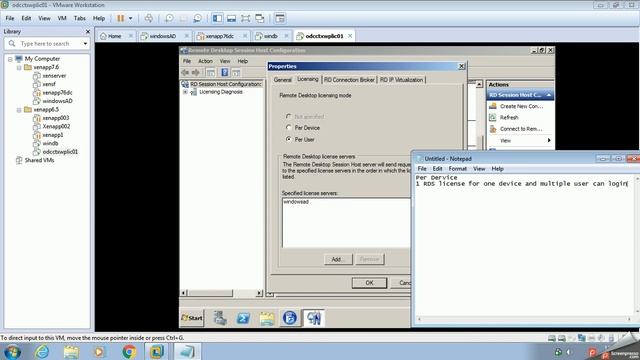Open the VM menu
This screenshot has width=640, height=360.
click(x=62, y=18)
